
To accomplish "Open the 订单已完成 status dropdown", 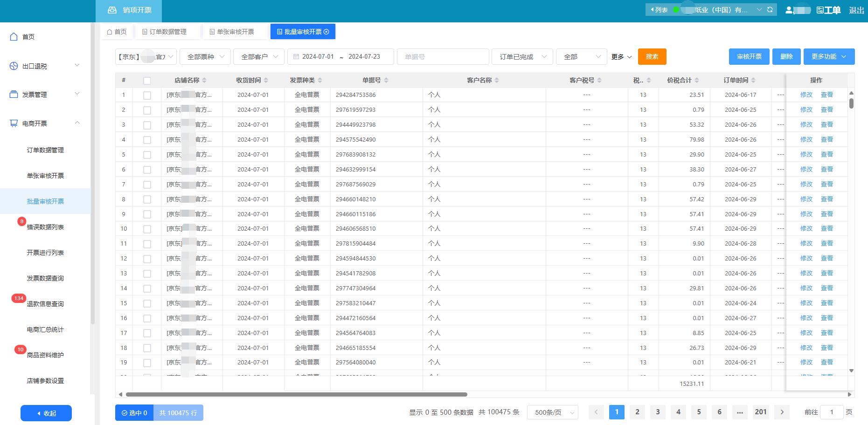I will click(522, 57).
